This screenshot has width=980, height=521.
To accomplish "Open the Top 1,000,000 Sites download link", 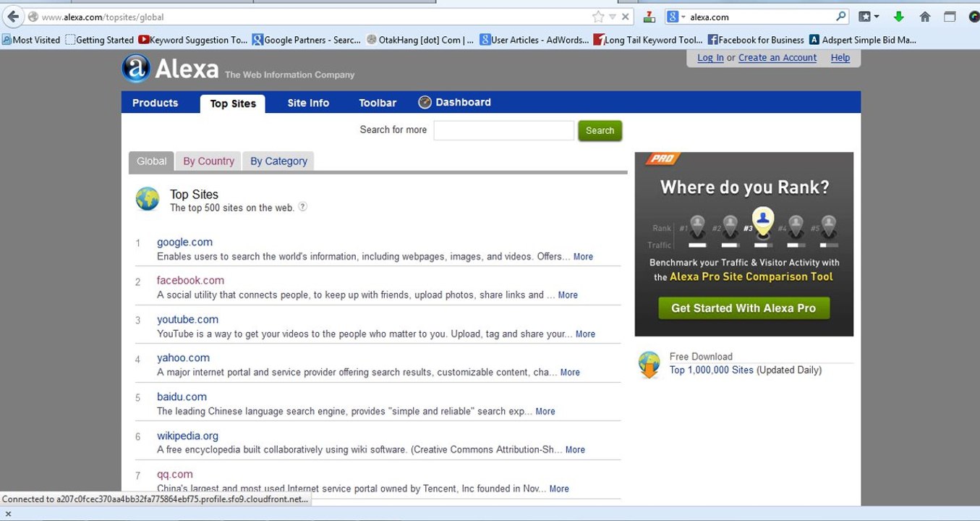I will [x=712, y=370].
